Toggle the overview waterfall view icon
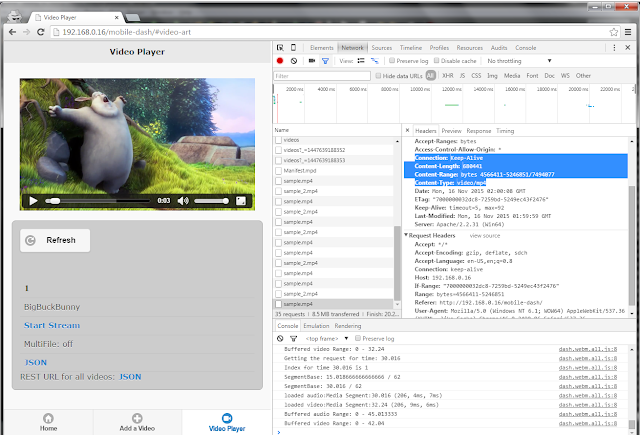The width and height of the screenshot is (640, 435). tap(375, 61)
